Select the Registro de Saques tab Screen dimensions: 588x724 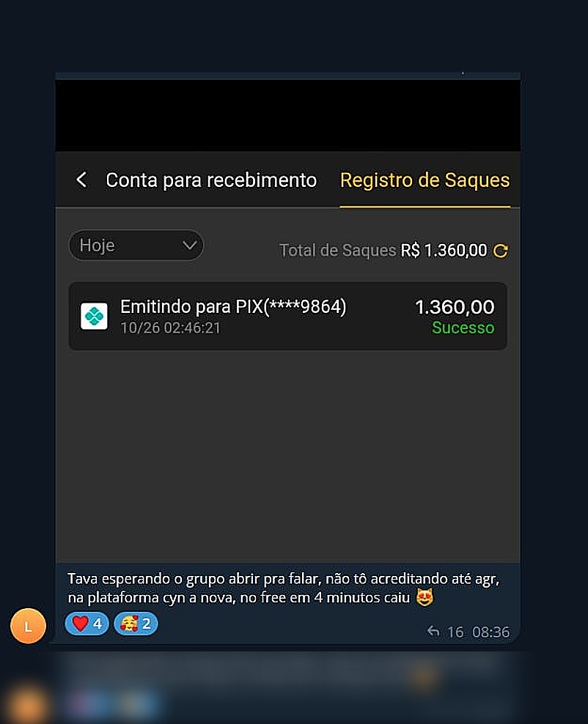point(425,180)
